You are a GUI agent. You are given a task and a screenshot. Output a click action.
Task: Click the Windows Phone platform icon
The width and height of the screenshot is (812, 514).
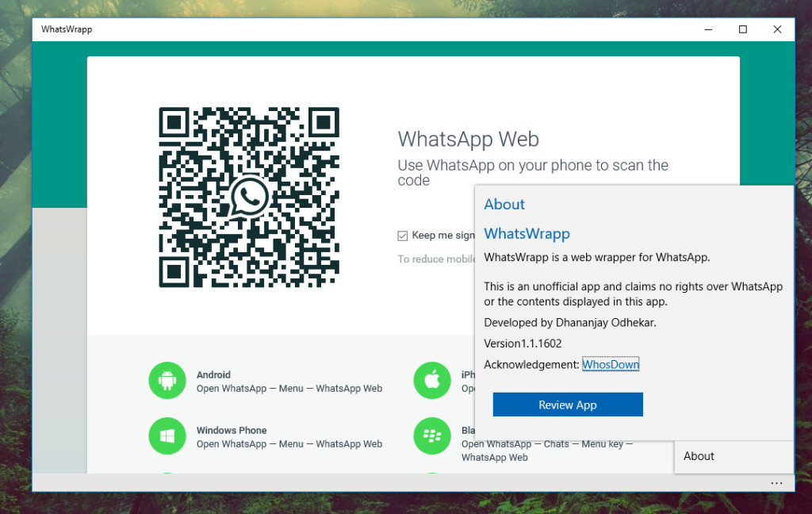pos(167,435)
